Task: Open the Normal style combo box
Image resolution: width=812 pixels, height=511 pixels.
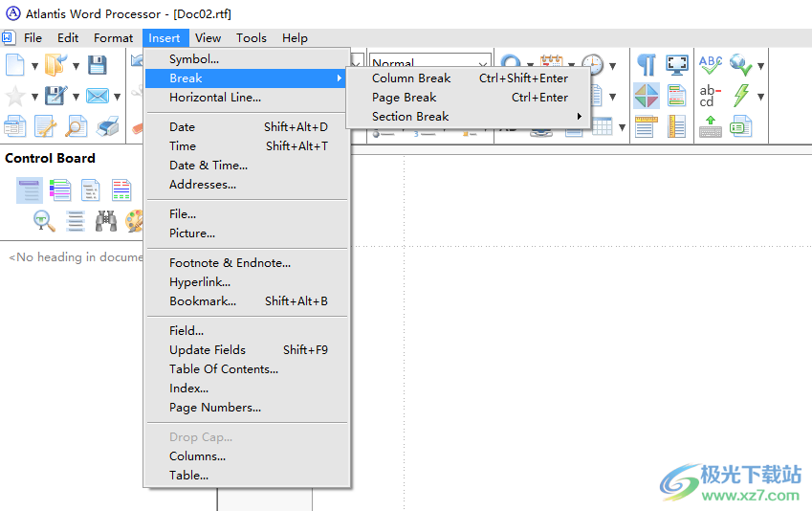Action: 430,64
